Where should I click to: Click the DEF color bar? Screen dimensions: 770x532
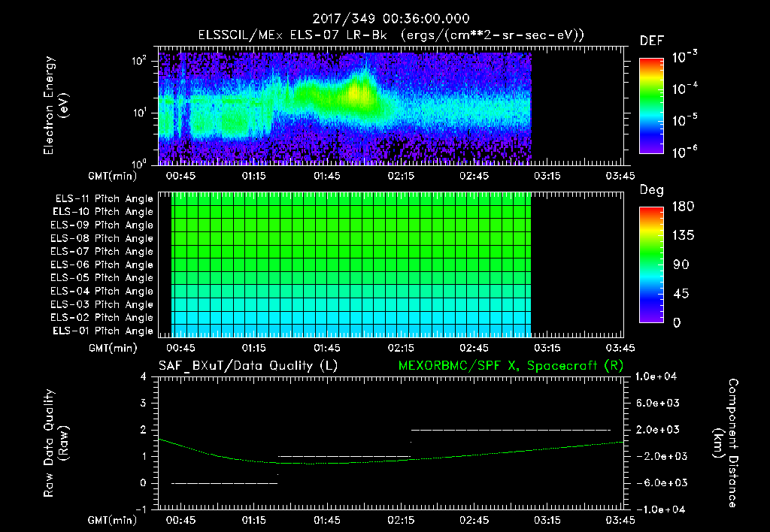[x=651, y=106]
